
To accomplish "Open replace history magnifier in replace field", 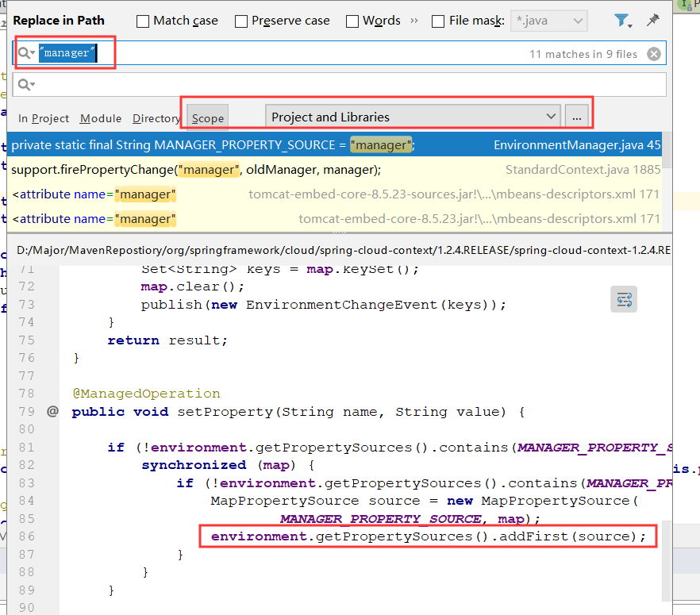I will click(26, 84).
